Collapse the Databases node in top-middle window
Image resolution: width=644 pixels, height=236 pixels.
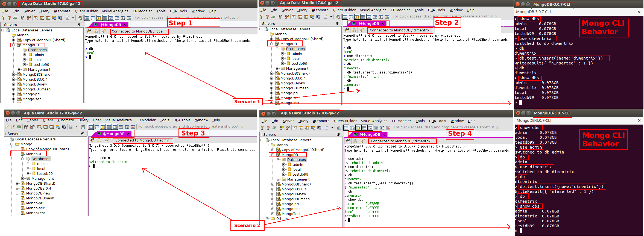[277, 49]
